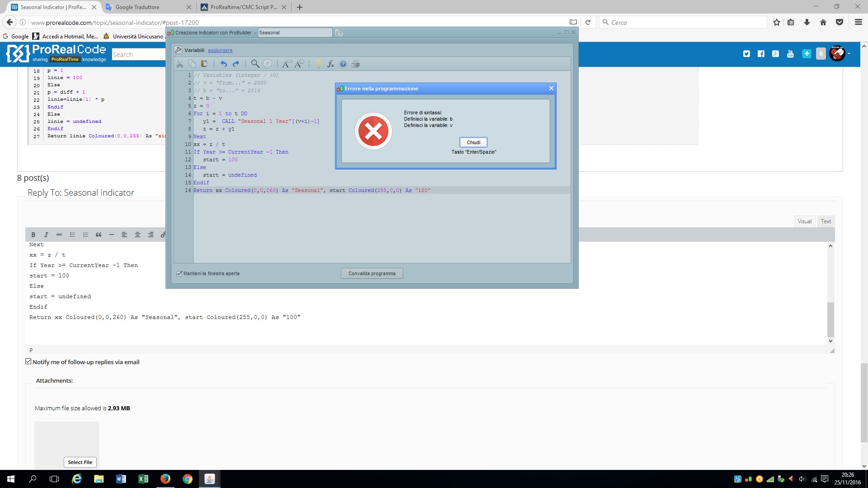Screen dimensions: 868x488
Task: Uncheck 'Notify me of follow-up replies' checkbox
Action: tap(28, 361)
